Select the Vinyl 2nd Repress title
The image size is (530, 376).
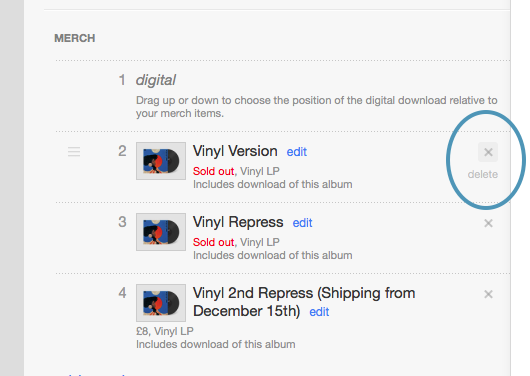304,302
